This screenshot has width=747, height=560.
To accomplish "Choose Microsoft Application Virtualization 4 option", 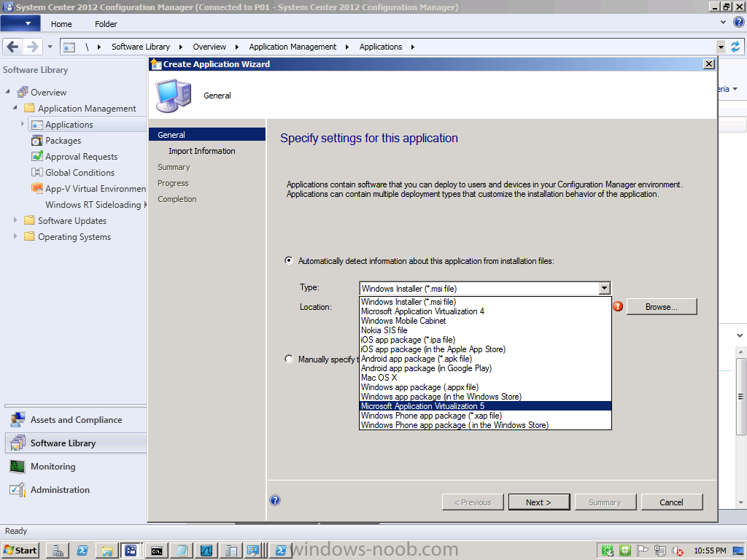I will [485, 311].
